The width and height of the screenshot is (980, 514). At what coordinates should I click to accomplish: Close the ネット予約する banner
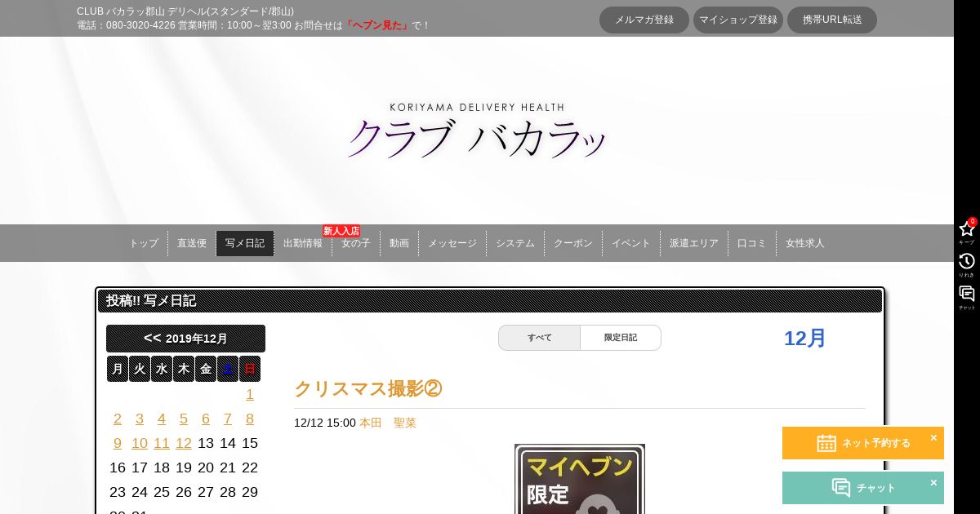pos(933,437)
